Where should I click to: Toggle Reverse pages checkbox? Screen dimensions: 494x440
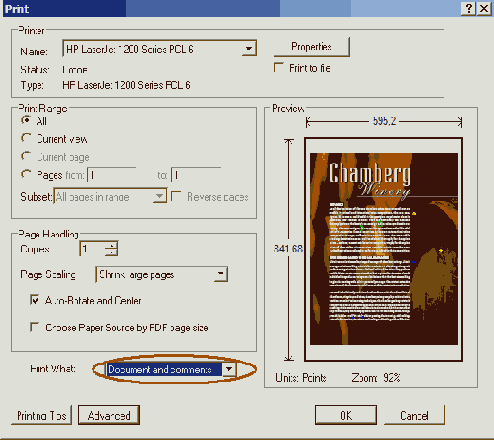point(176,196)
